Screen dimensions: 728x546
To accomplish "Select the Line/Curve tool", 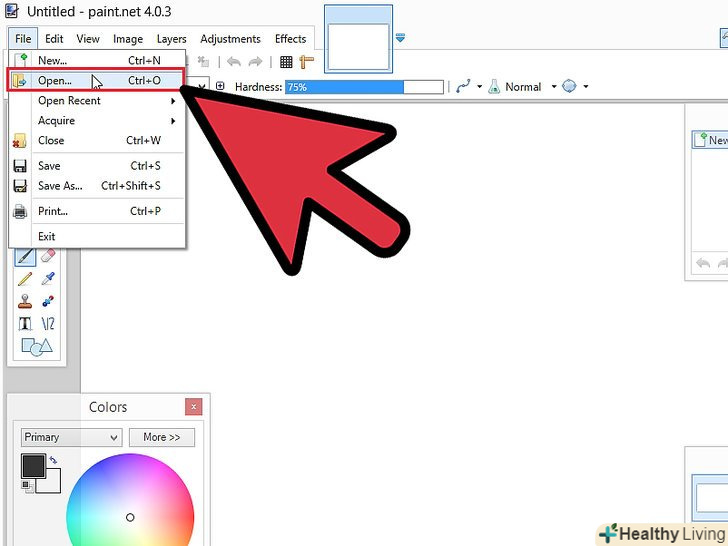I will [x=48, y=324].
